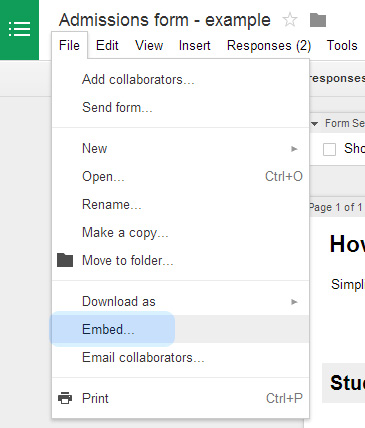
Task: Click the folder icon beside the title
Action: (x=318, y=20)
